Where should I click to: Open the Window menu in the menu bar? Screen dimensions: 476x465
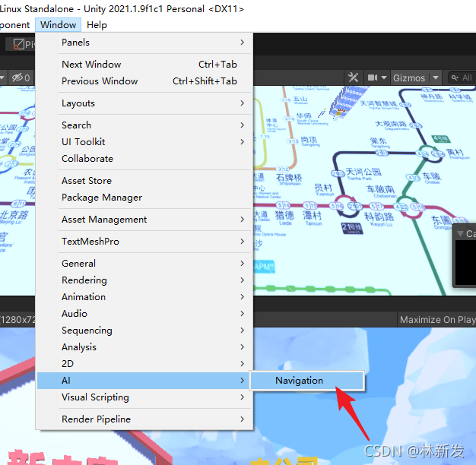tap(58, 25)
